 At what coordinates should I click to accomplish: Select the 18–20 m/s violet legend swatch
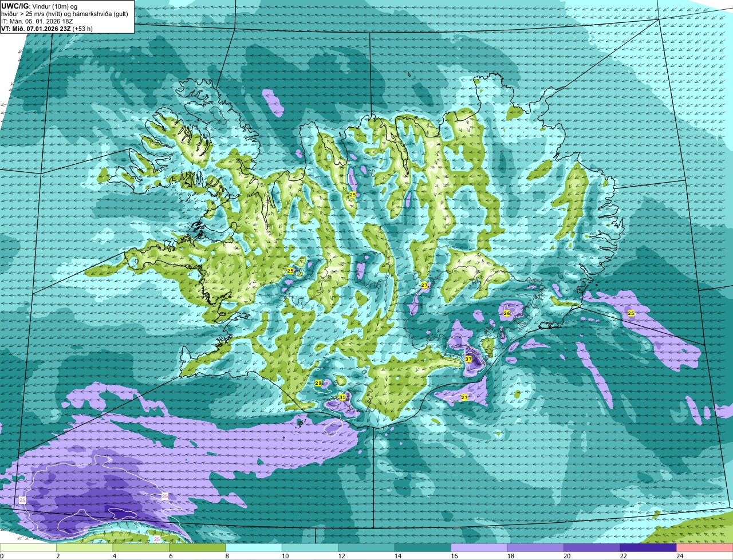coord(535,548)
